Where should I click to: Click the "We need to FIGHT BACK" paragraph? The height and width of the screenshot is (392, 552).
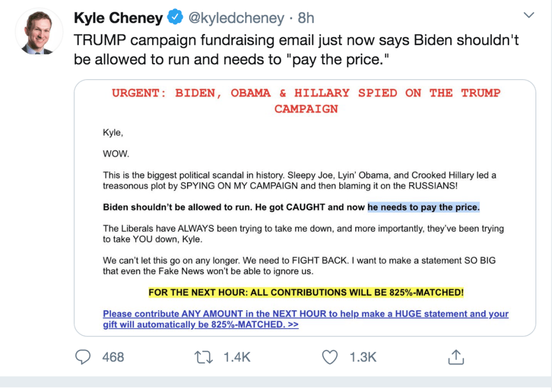point(299,266)
